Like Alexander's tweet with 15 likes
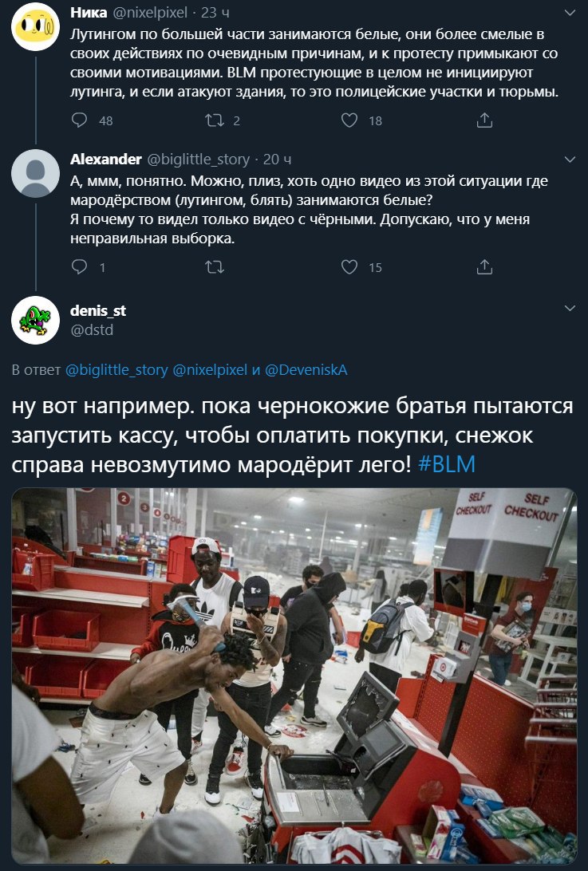The image size is (588, 871). pyautogui.click(x=349, y=267)
